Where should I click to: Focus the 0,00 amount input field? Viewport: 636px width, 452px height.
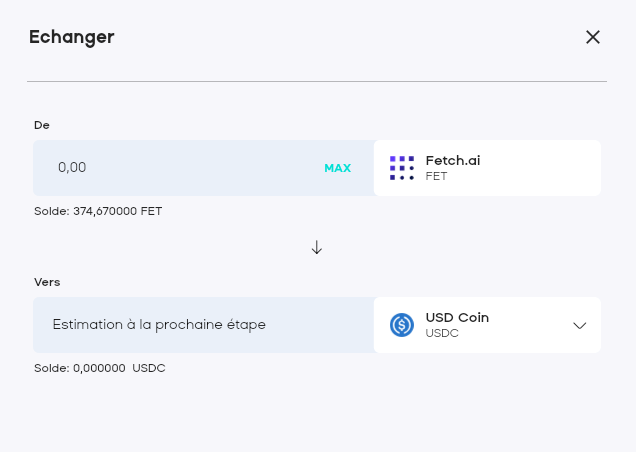(180, 168)
